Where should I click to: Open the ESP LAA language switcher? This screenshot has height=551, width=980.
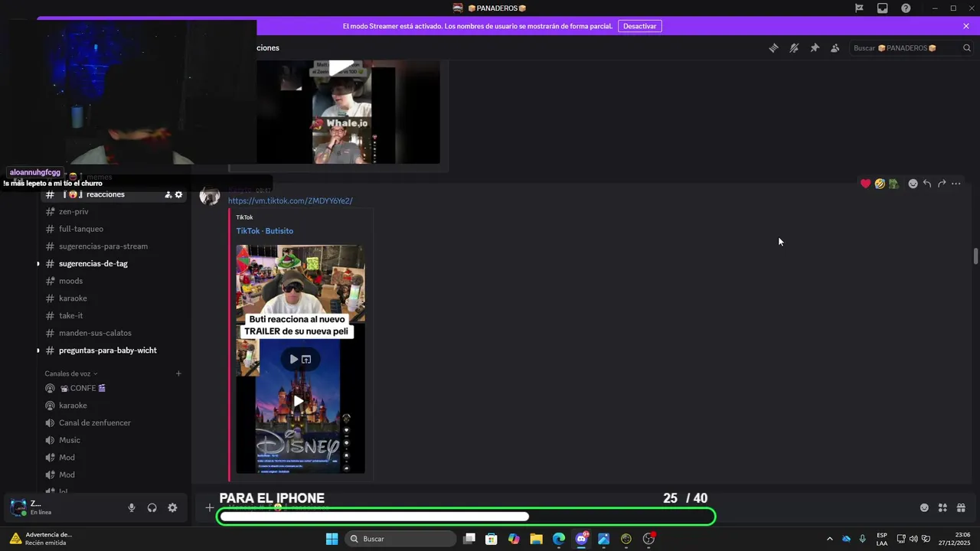click(882, 539)
